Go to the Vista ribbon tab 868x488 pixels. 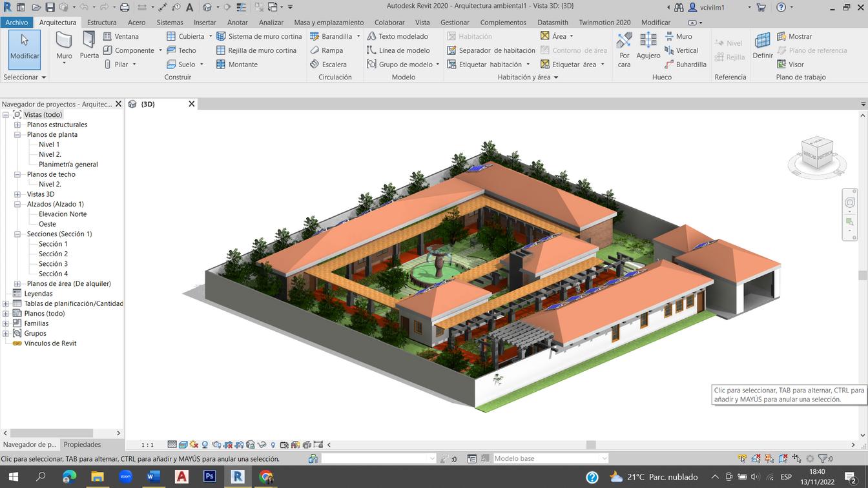[422, 23]
